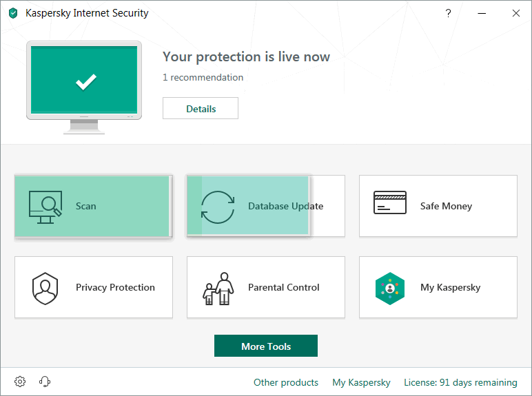
Task: Open More Tools
Action: (x=266, y=346)
